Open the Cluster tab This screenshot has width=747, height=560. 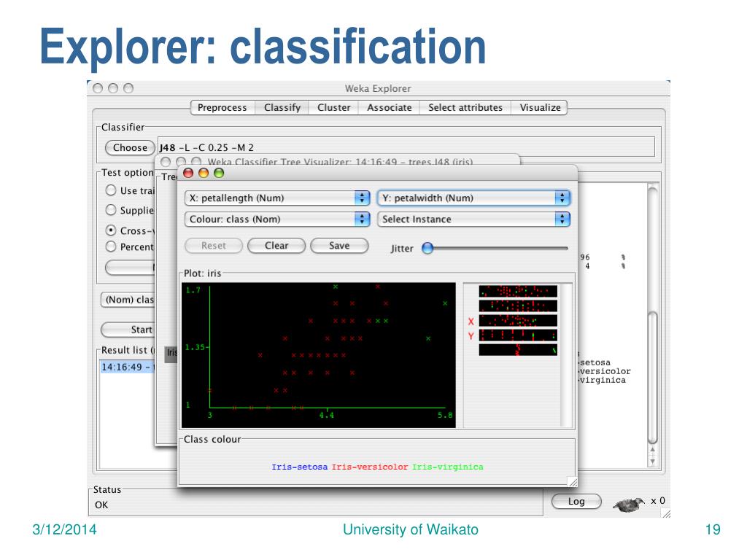333,108
